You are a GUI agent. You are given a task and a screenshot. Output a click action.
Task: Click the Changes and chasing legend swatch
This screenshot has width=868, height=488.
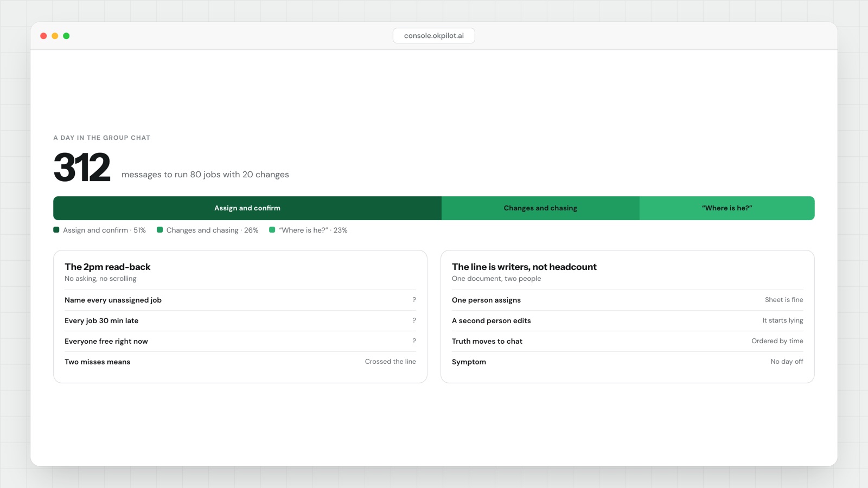point(159,230)
